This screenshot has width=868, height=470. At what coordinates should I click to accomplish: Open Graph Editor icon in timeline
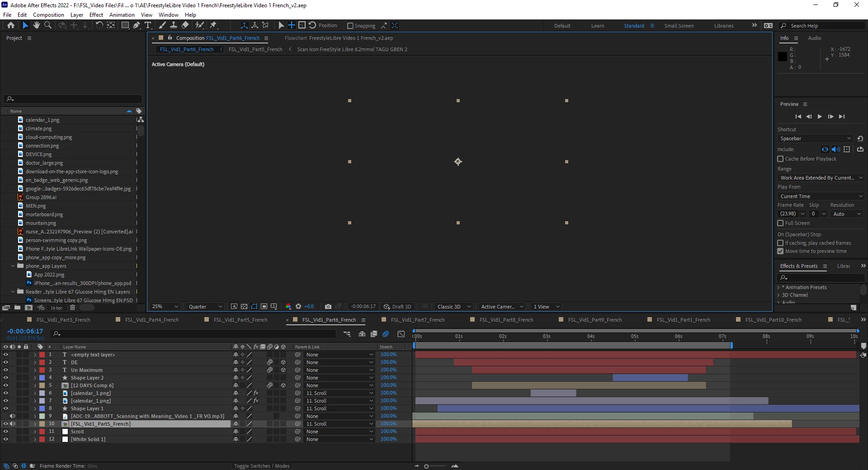[401, 334]
